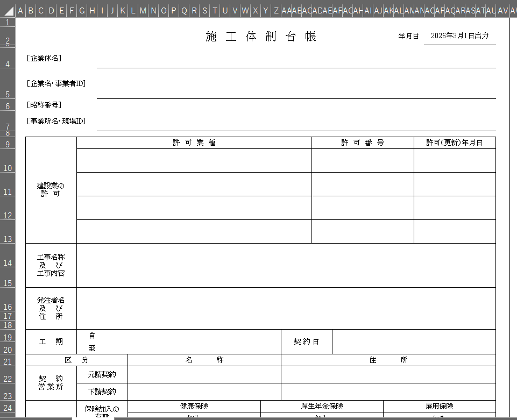Select the blank field right of 契約日
517x420 pixels.
coord(413,341)
